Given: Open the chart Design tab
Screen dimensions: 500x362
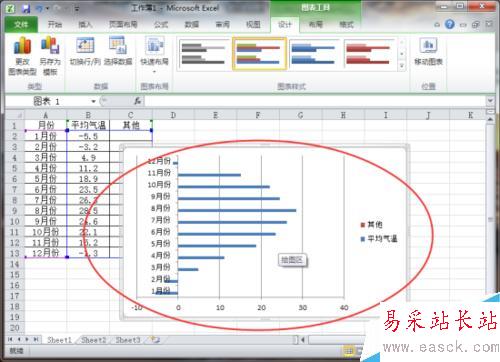Looking at the screenshot, I should [x=285, y=24].
